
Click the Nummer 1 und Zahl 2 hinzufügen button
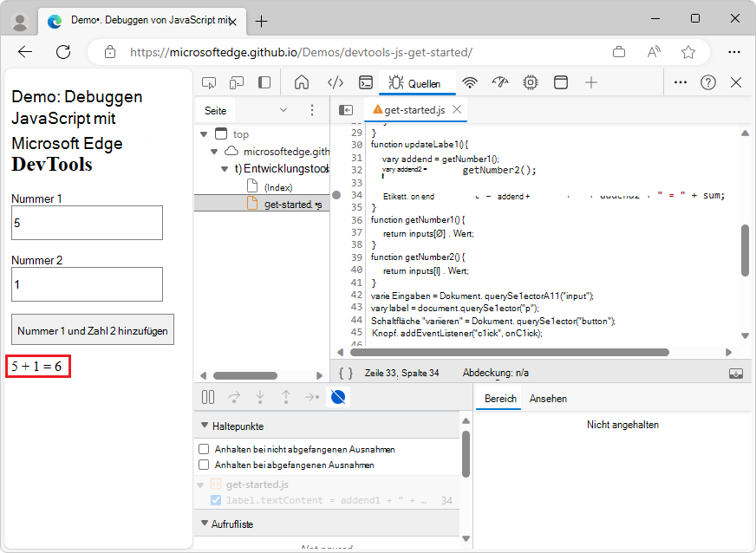point(93,330)
